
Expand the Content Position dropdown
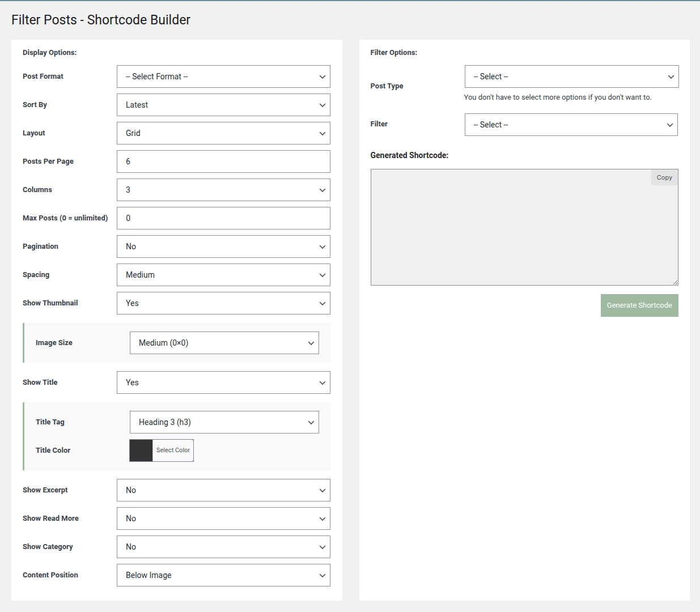(223, 575)
